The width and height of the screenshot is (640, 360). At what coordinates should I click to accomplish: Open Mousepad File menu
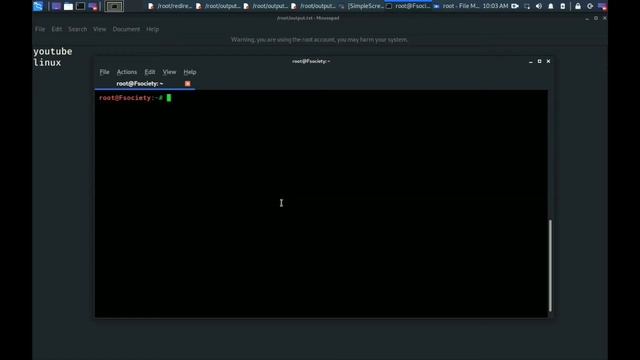point(40,29)
